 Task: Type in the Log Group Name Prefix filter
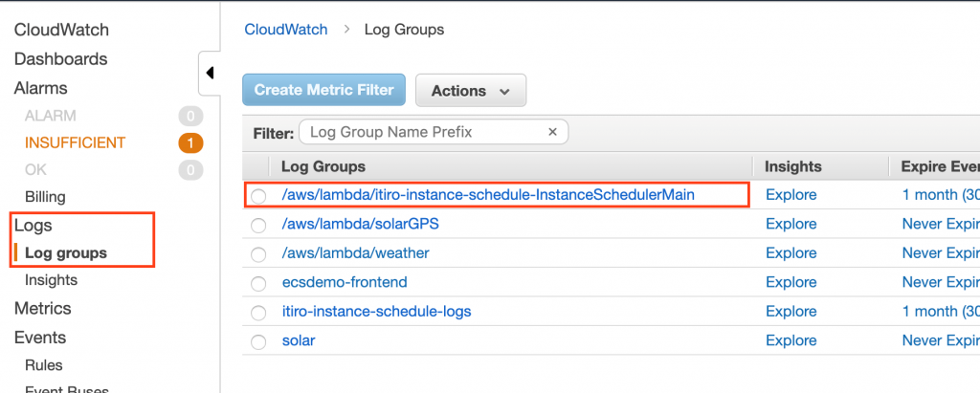(x=423, y=132)
